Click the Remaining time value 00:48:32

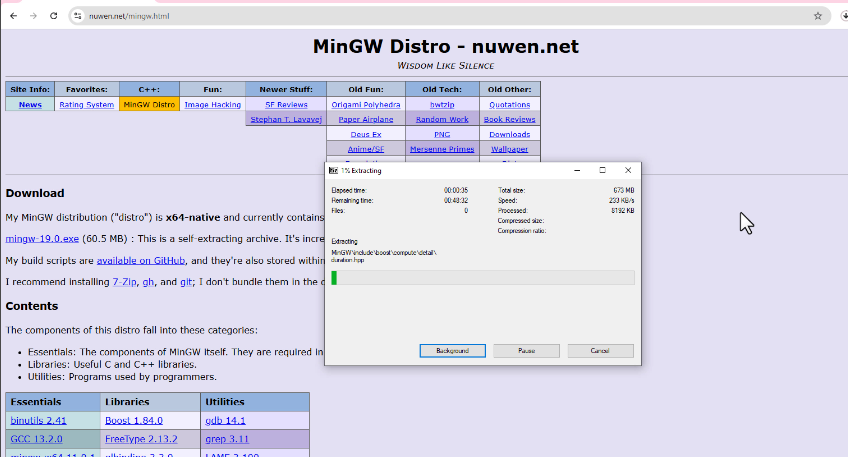456,201
